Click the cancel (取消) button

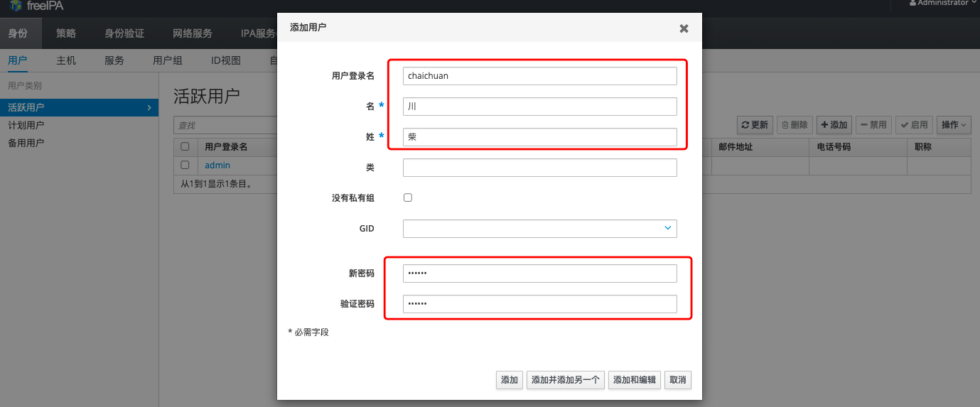(677, 380)
